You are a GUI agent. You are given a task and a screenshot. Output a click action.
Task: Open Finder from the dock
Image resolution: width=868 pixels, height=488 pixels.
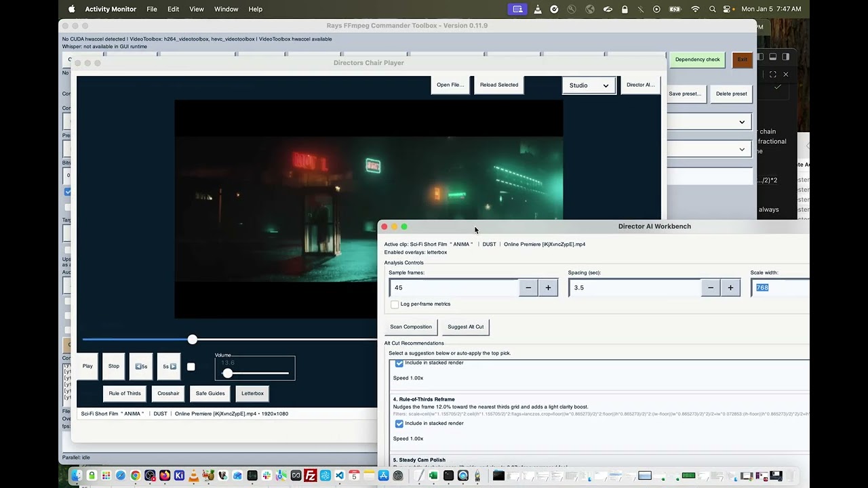pos(75,476)
